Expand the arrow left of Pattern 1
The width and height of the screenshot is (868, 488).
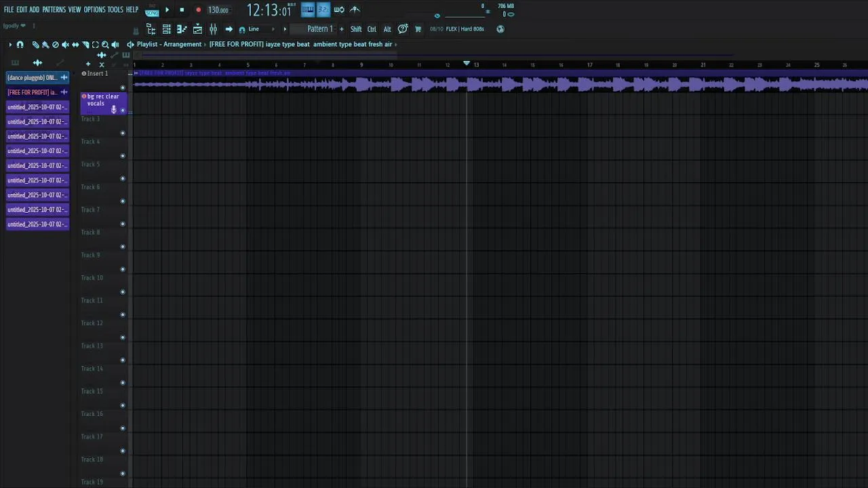tap(285, 29)
